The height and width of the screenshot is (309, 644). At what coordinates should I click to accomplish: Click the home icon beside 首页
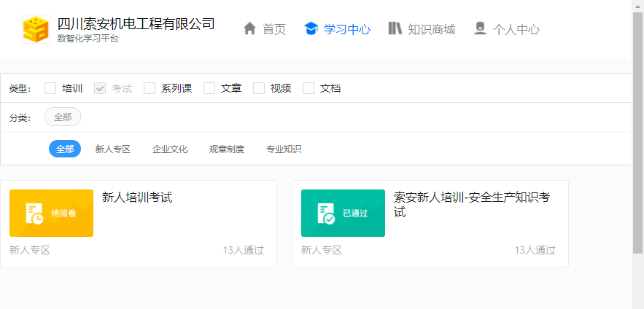249,28
